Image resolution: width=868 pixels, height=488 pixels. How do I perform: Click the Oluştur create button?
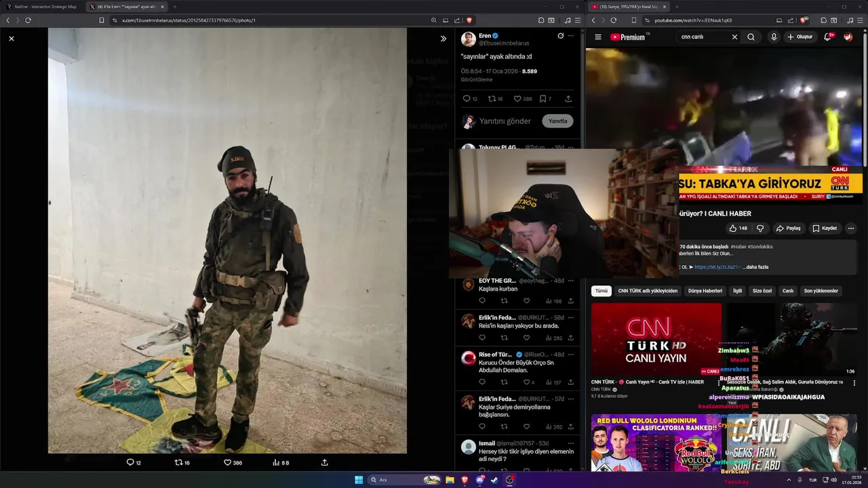(800, 37)
